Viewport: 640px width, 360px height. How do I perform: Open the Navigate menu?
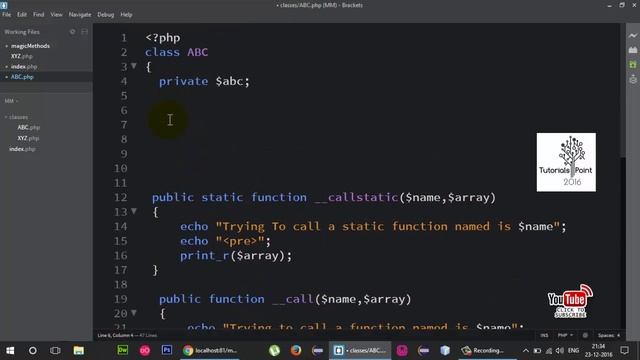coord(80,15)
